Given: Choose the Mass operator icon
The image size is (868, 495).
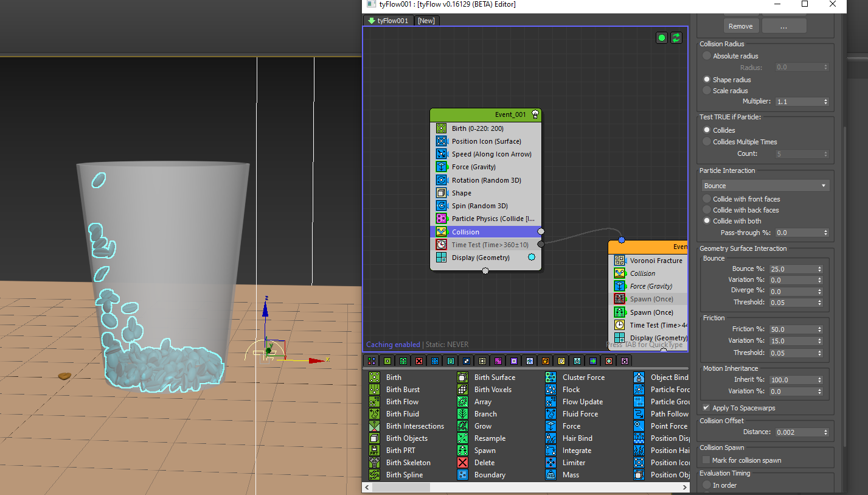Looking at the screenshot, I should coord(551,475).
